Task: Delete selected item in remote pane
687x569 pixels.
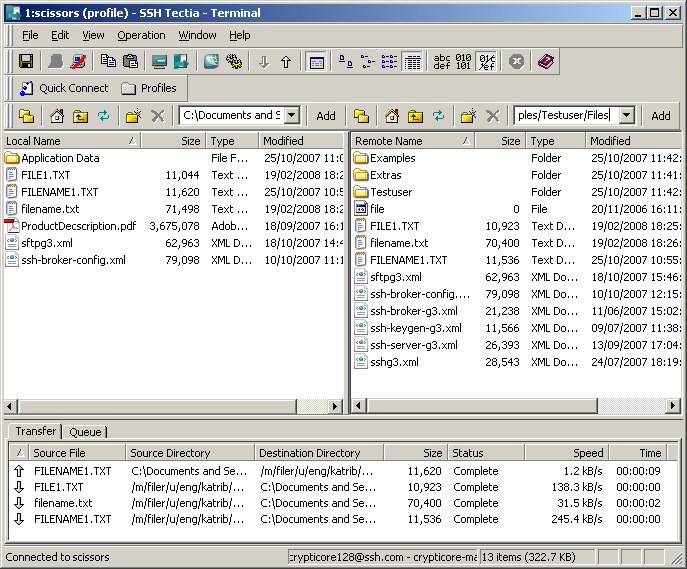Action: tap(493, 116)
